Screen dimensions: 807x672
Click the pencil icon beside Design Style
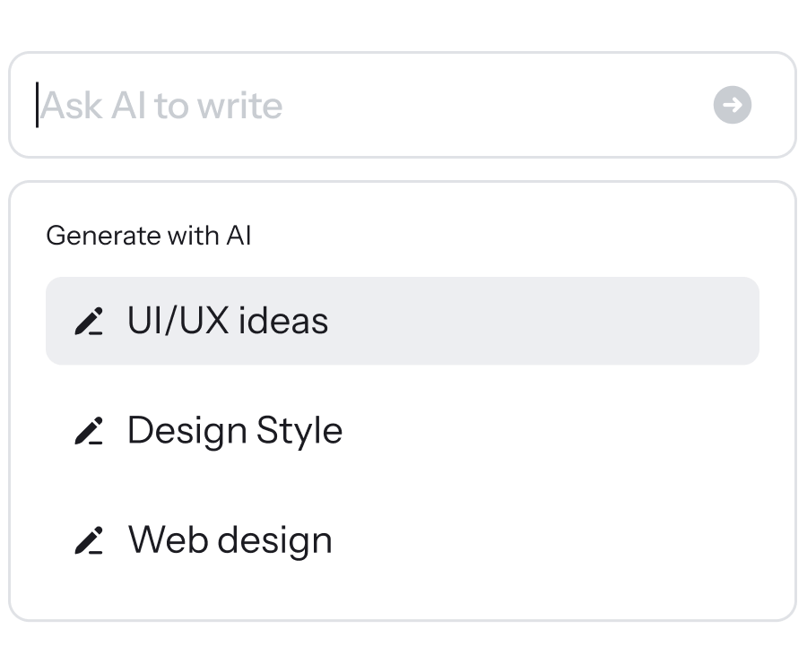pyautogui.click(x=89, y=431)
